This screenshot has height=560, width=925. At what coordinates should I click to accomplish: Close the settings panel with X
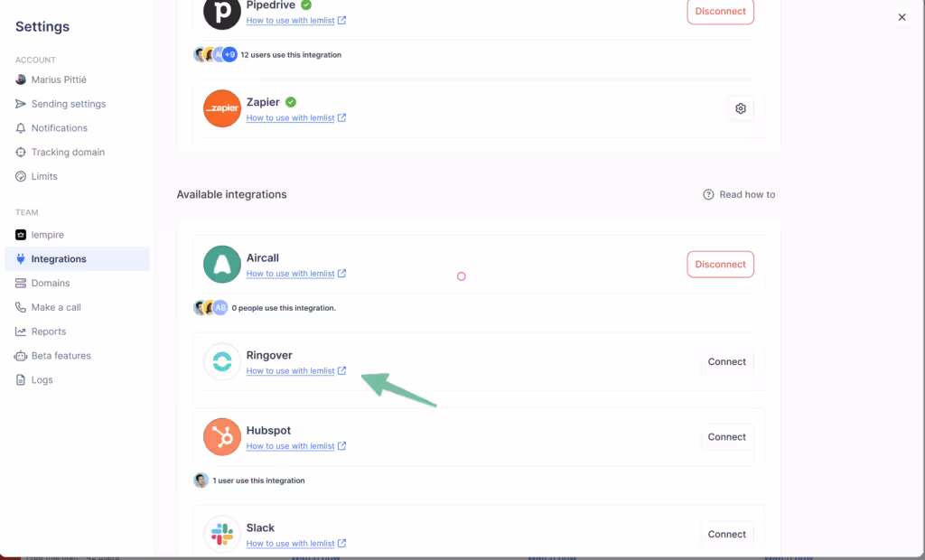point(902,17)
